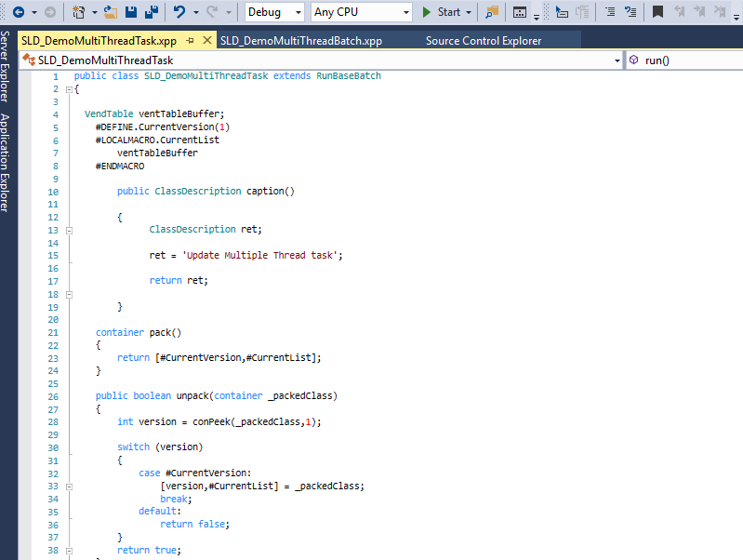Viewport: 743px width, 560px height.
Task: Click the unpack method name
Action: pyautogui.click(x=192, y=395)
